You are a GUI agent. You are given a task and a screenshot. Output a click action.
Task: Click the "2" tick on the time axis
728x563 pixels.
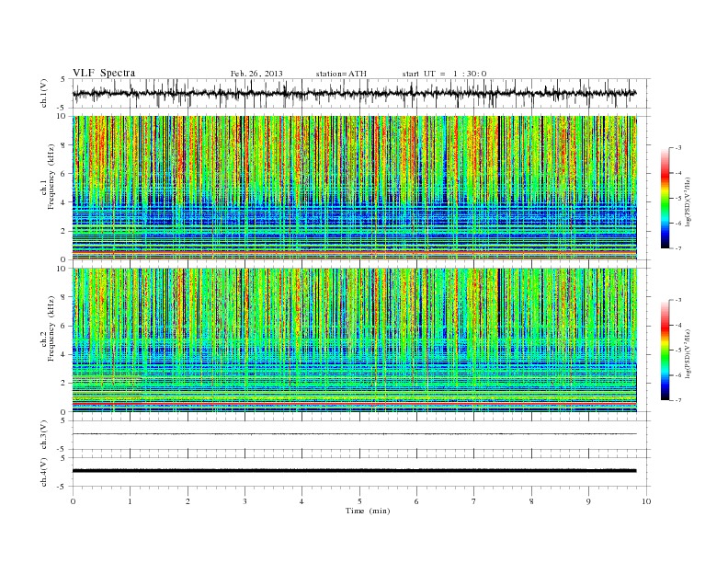coord(188,501)
